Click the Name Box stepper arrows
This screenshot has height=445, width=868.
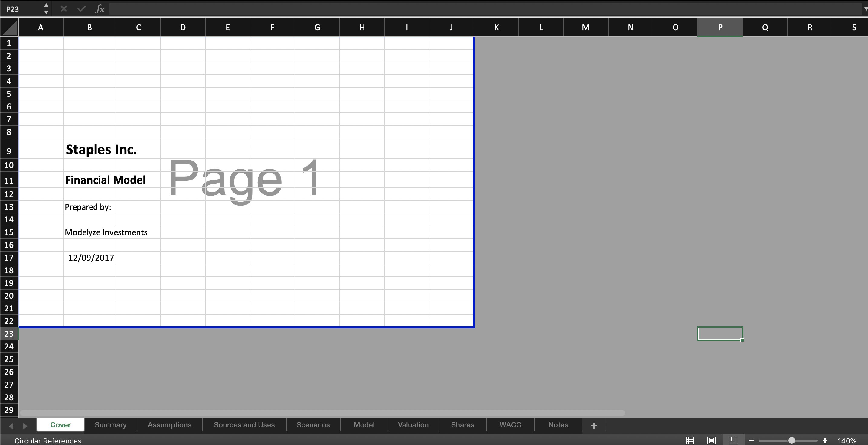pyautogui.click(x=46, y=9)
